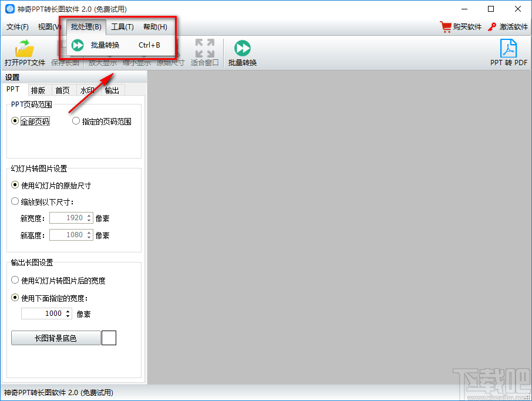Choose 批量转换 Ctrl+B menu entry
The height and width of the screenshot is (401, 532).
120,45
